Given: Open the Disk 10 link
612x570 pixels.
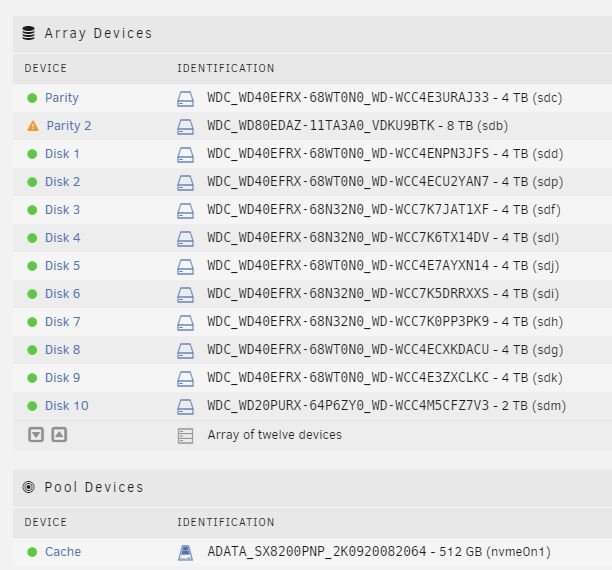Looking at the screenshot, I should pyautogui.click(x=67, y=406).
